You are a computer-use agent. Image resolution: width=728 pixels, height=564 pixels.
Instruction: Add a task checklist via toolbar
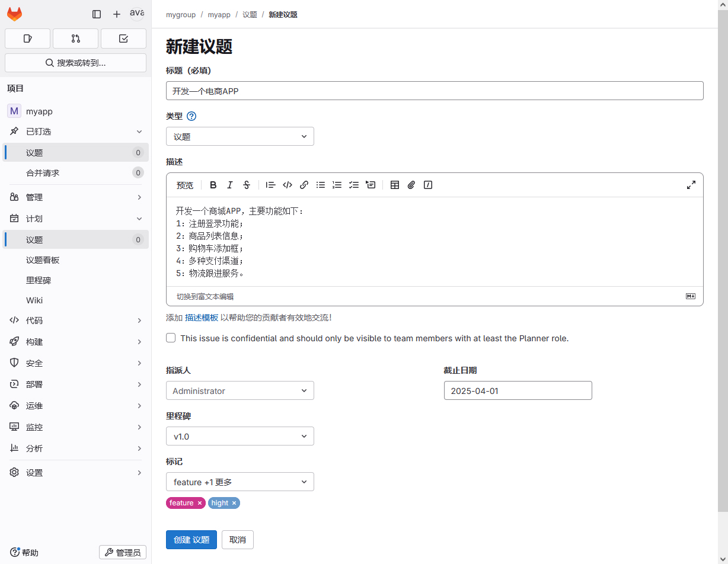(354, 185)
